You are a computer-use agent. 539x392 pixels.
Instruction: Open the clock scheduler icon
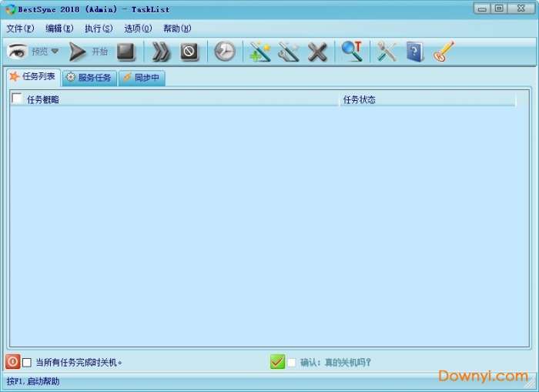point(225,52)
